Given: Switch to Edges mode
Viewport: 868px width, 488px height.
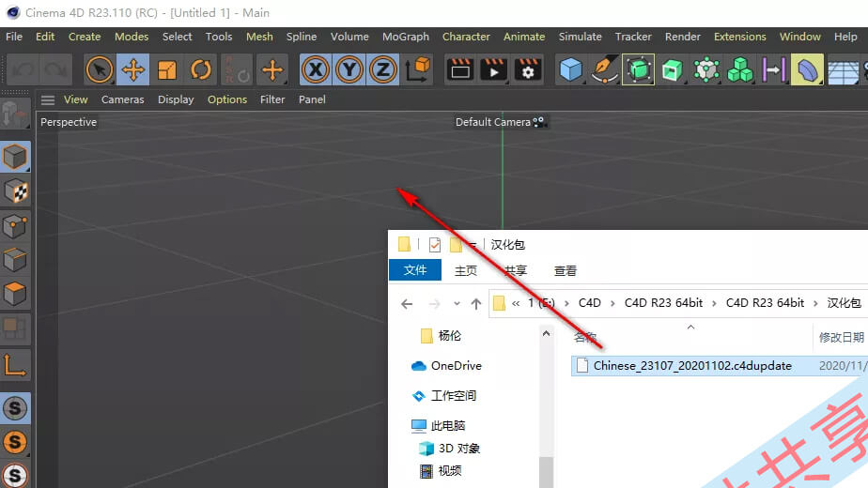Looking at the screenshot, I should click(15, 260).
